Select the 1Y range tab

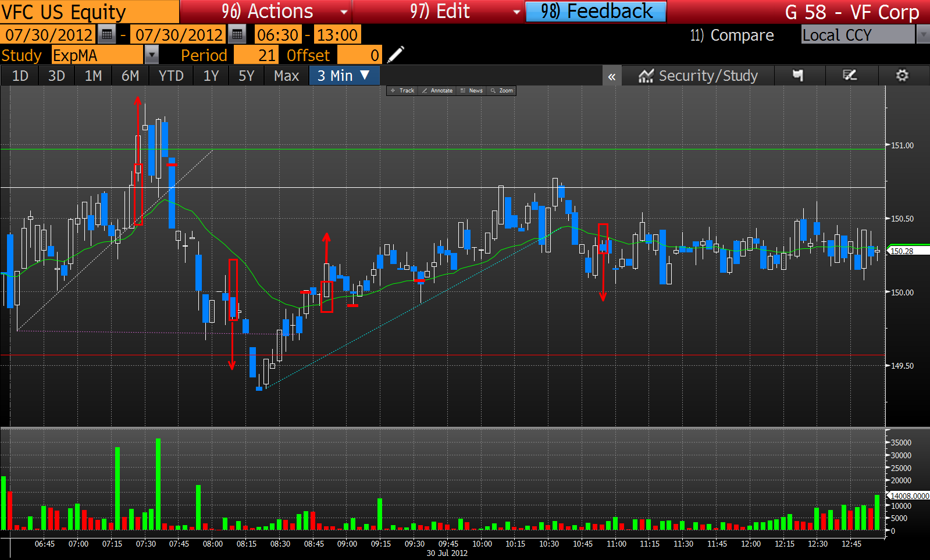pyautogui.click(x=211, y=76)
